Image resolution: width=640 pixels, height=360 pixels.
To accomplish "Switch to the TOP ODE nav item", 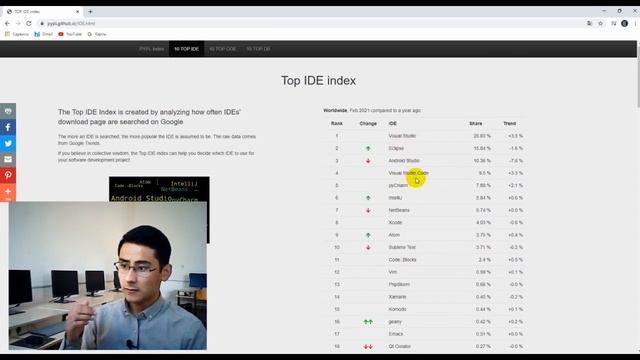I will click(222, 49).
